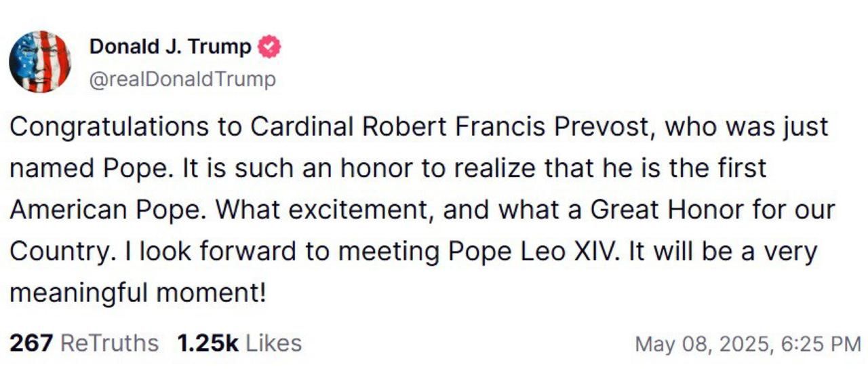The height and width of the screenshot is (380, 868).
Task: Click the bold 1.25k likes number
Action: 208,343
